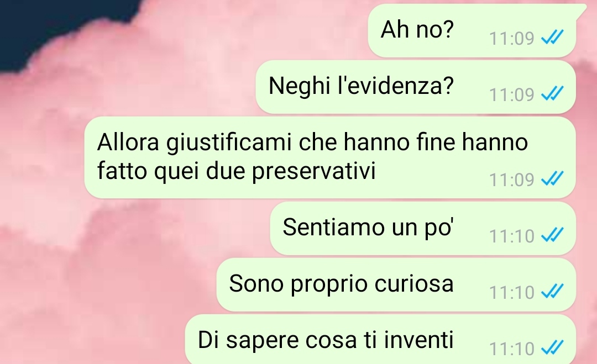Tap the 11:09 timestamp on 'Neghi l'evidenza?'
This screenshot has width=597, height=364.
click(512, 94)
